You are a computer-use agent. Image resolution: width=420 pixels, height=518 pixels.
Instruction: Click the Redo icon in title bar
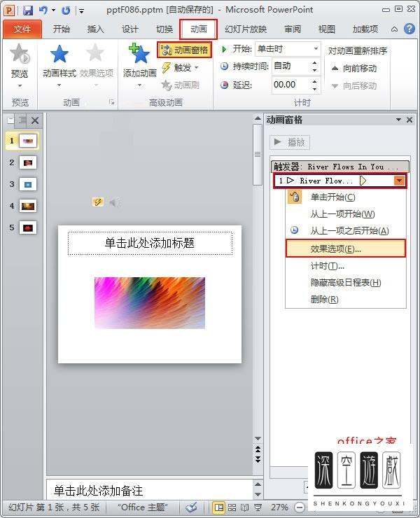coord(66,10)
